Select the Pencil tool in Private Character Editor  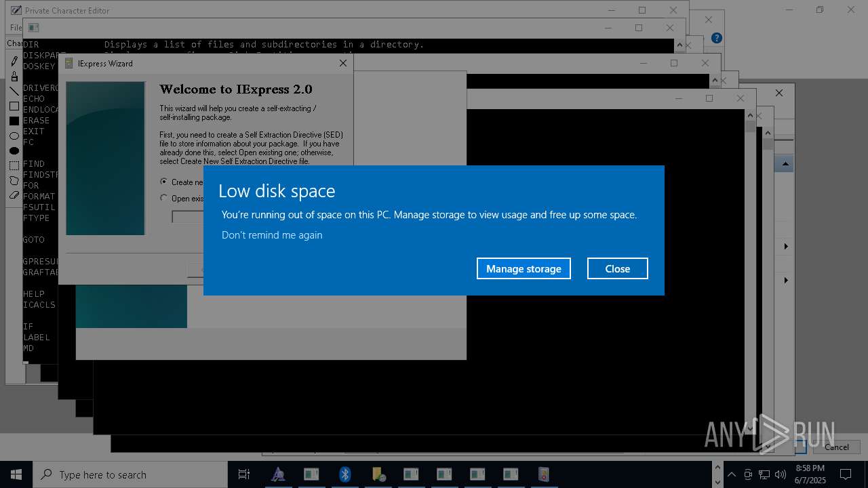(x=14, y=61)
